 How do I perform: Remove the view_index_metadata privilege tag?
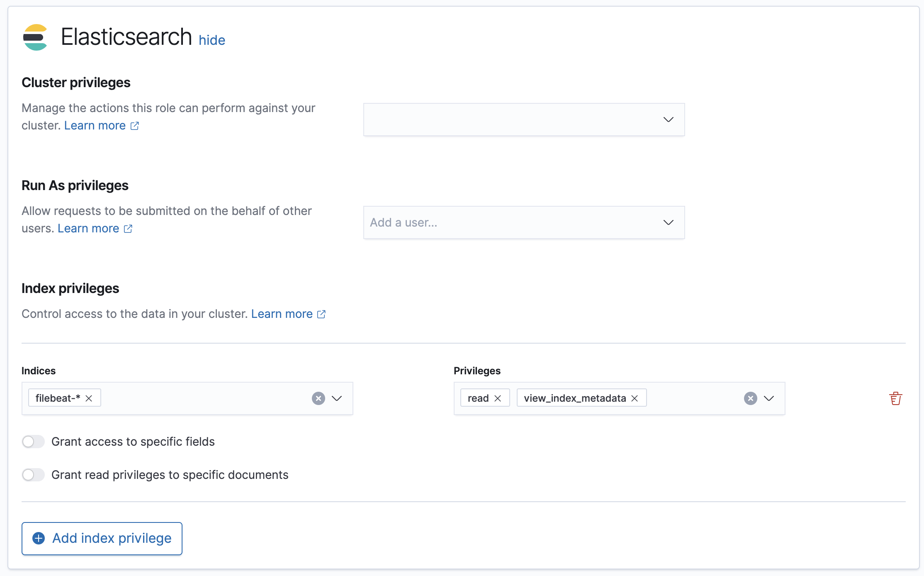(634, 398)
